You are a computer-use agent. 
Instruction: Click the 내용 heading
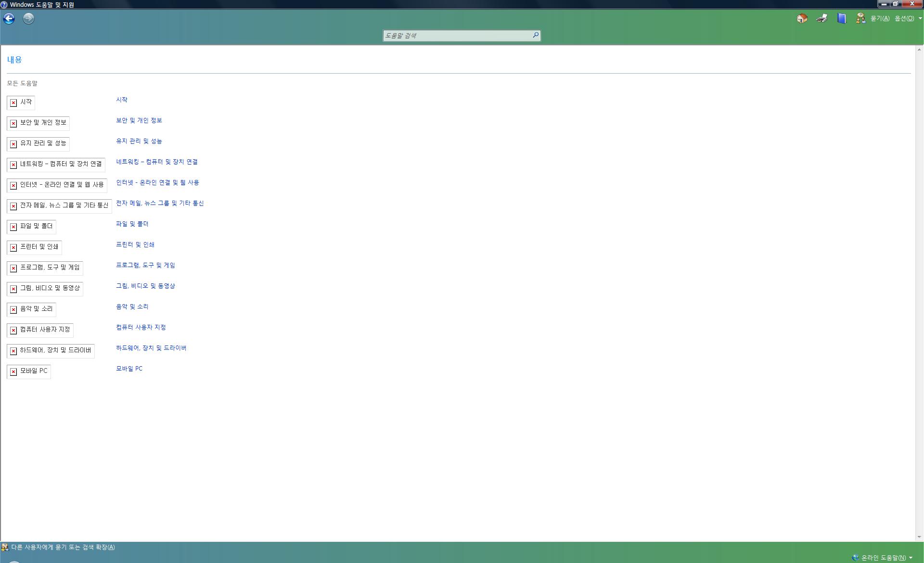pos(14,60)
